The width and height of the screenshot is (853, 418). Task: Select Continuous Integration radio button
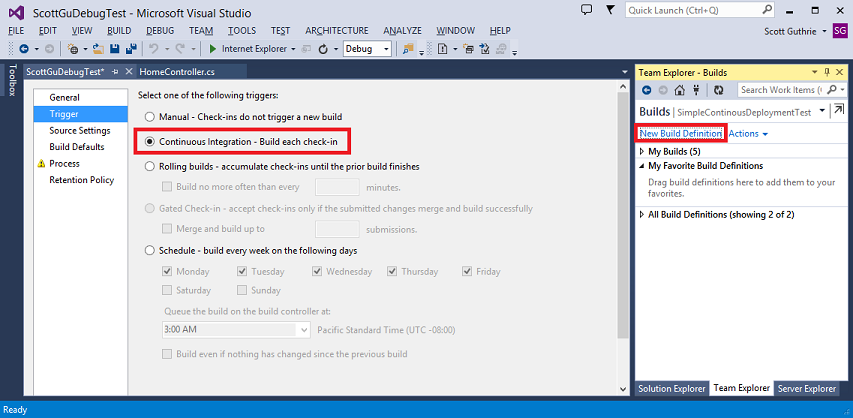pyautogui.click(x=149, y=142)
